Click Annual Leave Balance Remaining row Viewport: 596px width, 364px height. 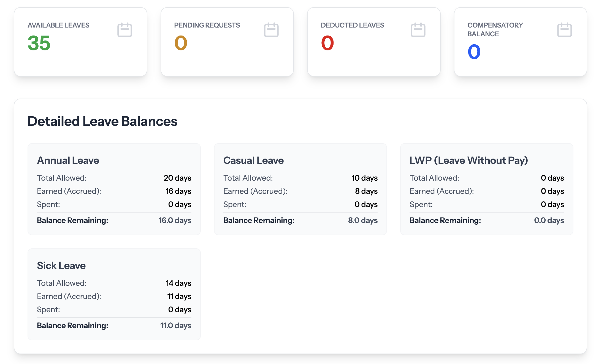[114, 220]
